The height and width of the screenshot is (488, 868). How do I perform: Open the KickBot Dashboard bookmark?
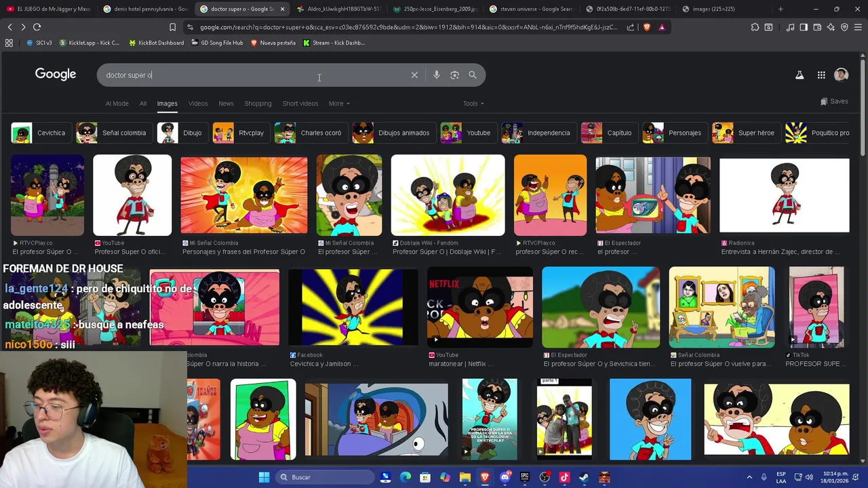tap(155, 43)
